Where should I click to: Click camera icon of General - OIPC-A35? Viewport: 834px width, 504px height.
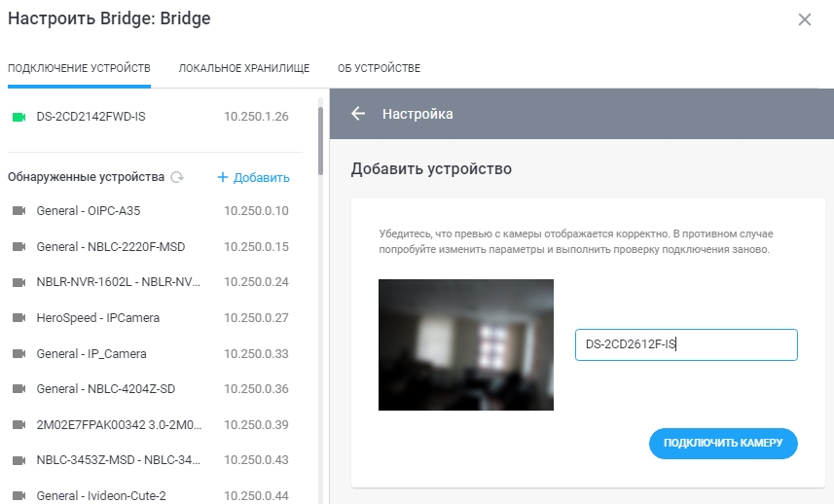click(x=19, y=211)
